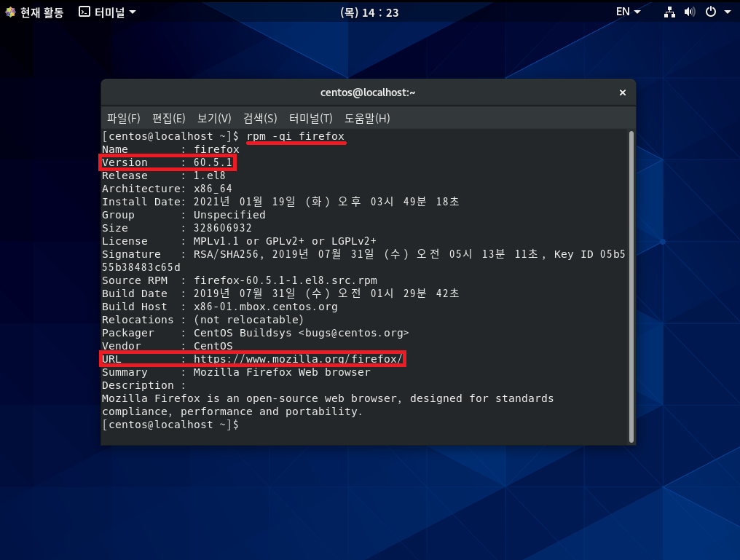The image size is (740, 560).
Task: Click the packager email bugs@centos.org
Action: [353, 333]
